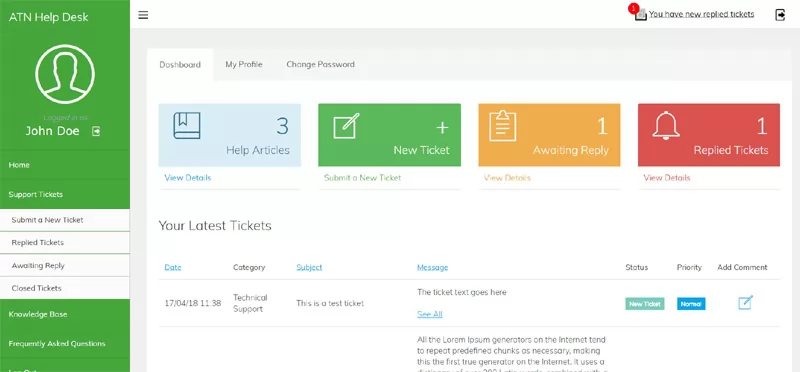This screenshot has width=800, height=372.
Task: Open the Change Password tab
Action: point(320,64)
